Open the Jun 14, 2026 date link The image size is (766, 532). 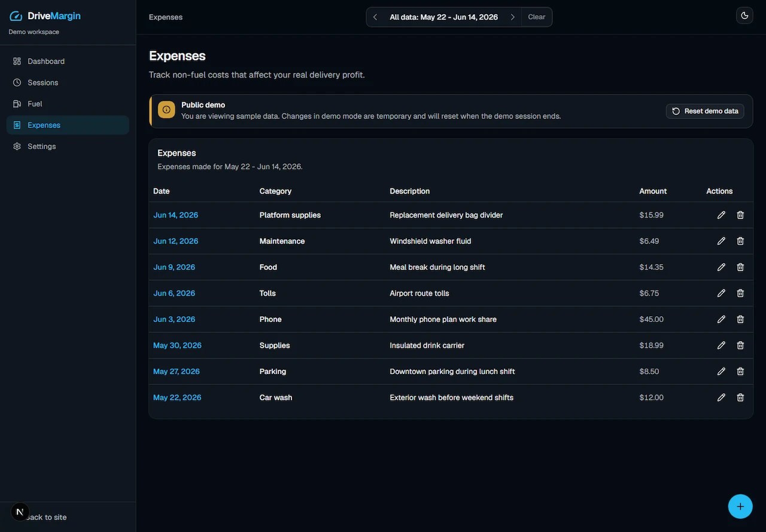pyautogui.click(x=176, y=215)
